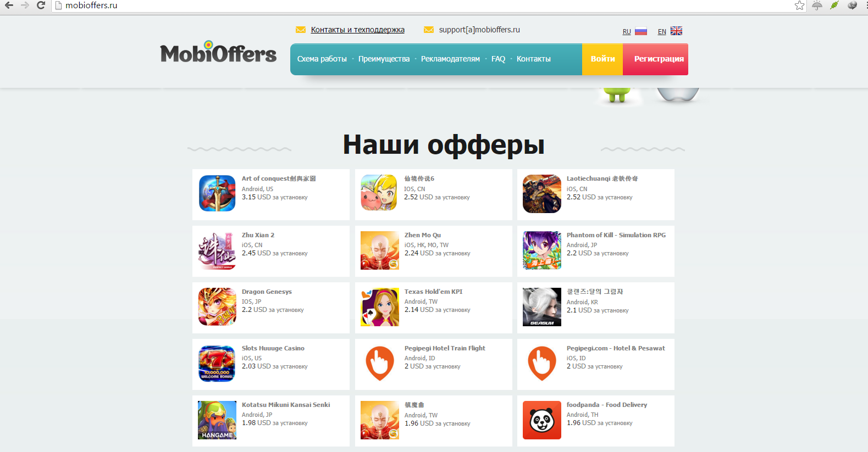Select the Laotiechuanqi offer title
The height and width of the screenshot is (452, 868).
(602, 178)
